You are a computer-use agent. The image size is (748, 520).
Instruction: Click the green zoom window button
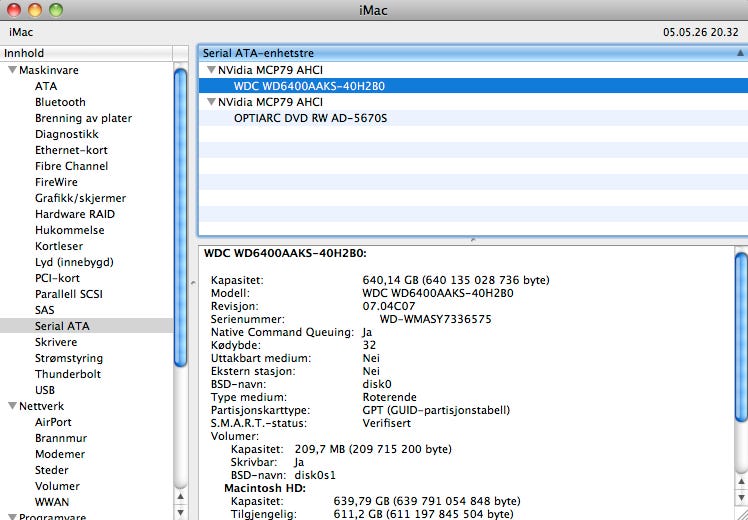point(56,10)
